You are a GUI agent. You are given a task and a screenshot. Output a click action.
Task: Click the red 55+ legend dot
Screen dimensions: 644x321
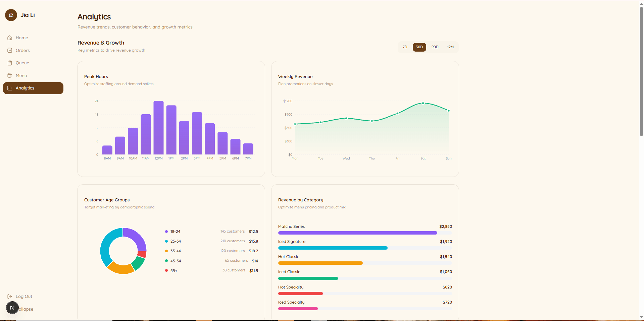click(x=166, y=270)
